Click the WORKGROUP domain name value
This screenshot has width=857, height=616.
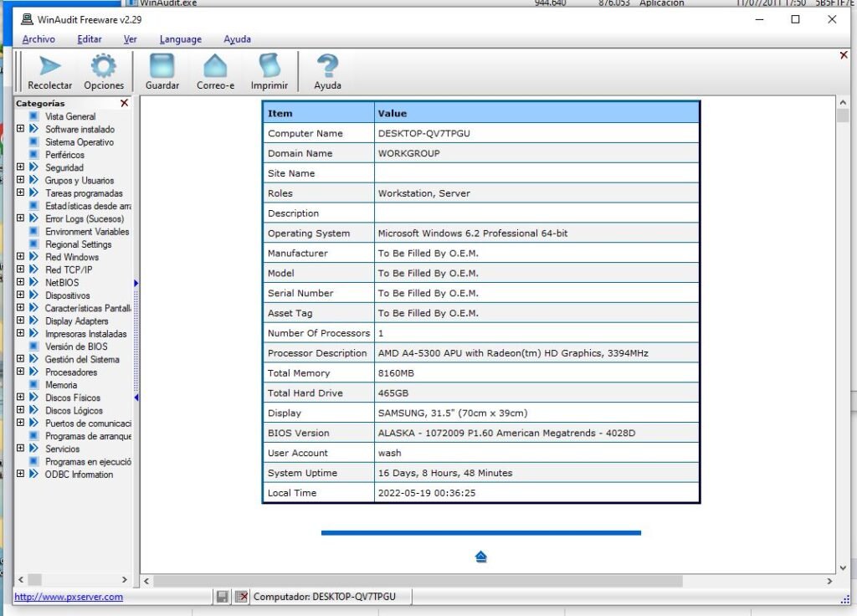tap(408, 154)
